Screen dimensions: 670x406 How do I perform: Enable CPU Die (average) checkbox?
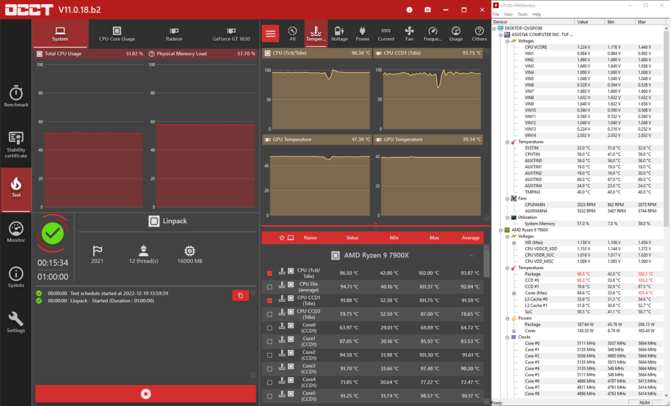coord(270,287)
